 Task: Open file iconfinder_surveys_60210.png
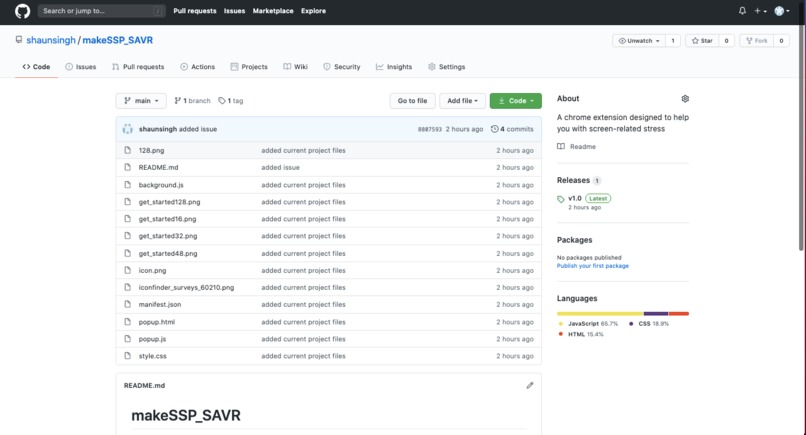[186, 287]
